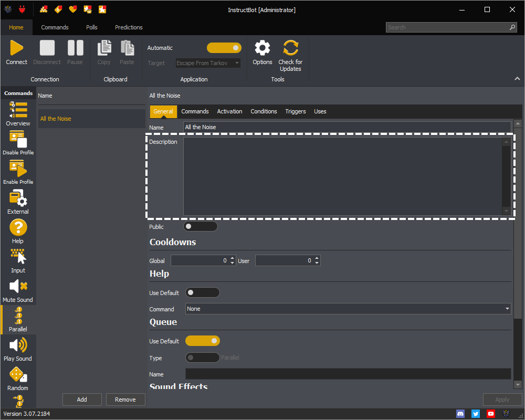Select the Input command type
525x420 pixels.
coord(18,261)
